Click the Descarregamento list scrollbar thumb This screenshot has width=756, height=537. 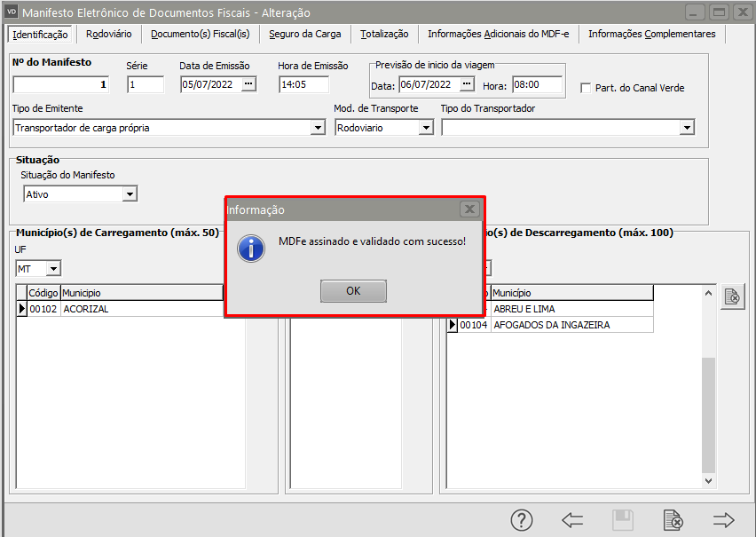pyautogui.click(x=708, y=415)
